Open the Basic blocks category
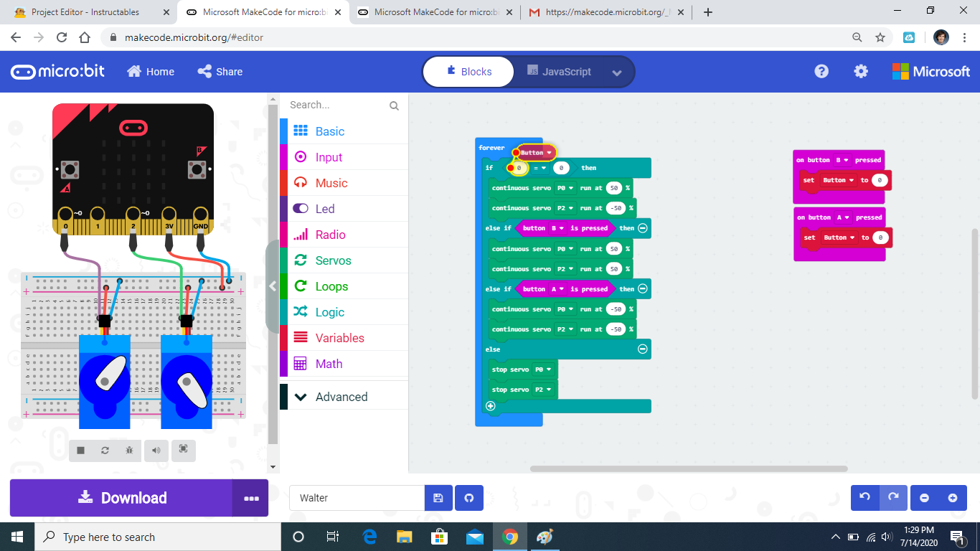Image resolution: width=980 pixels, height=551 pixels. 344,131
